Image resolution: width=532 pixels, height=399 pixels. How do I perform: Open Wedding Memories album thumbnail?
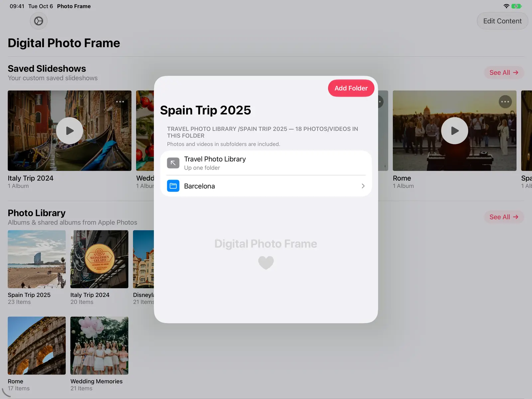click(x=99, y=345)
